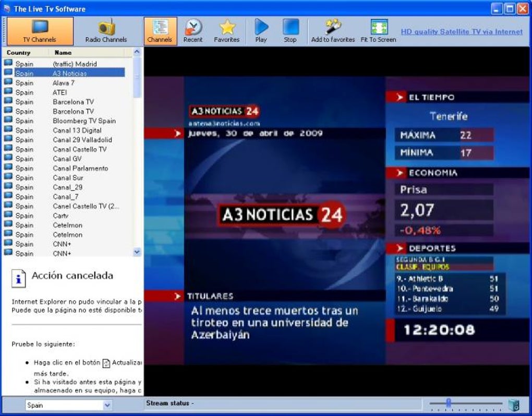Click the Actualizar refresh icon in page
532x416 pixels.
tap(106, 363)
